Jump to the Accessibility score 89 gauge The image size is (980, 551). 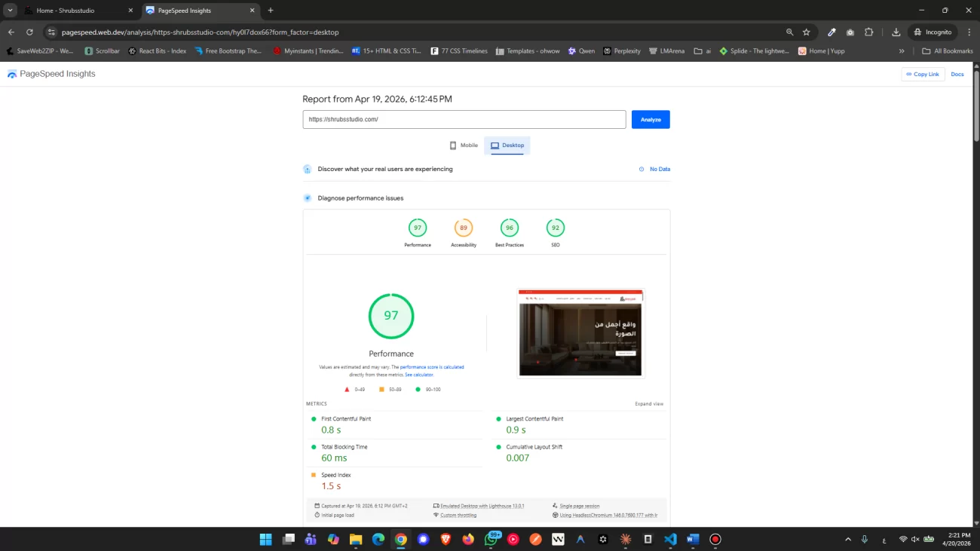point(464,233)
